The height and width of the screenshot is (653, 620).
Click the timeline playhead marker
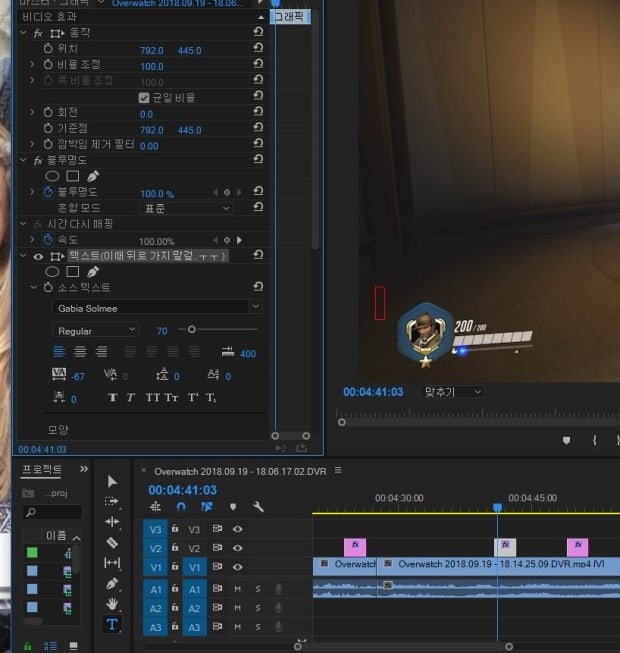(497, 507)
